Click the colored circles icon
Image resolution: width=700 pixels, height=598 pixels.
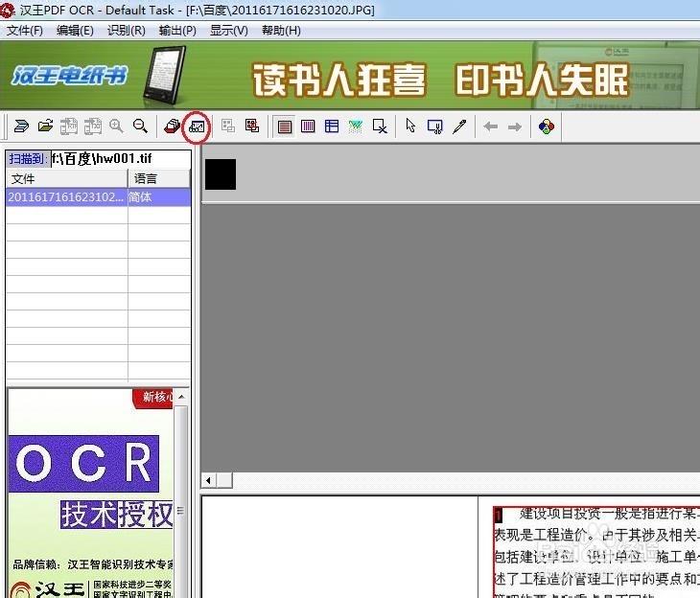[x=546, y=126]
